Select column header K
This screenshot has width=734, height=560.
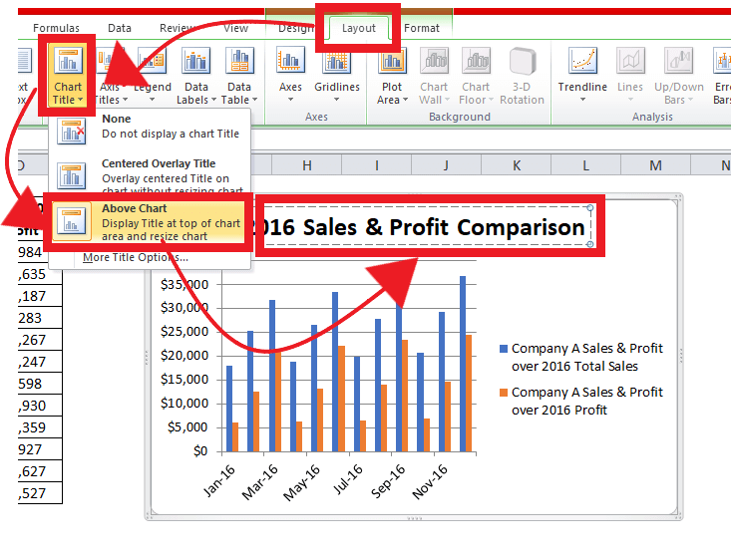coord(517,165)
